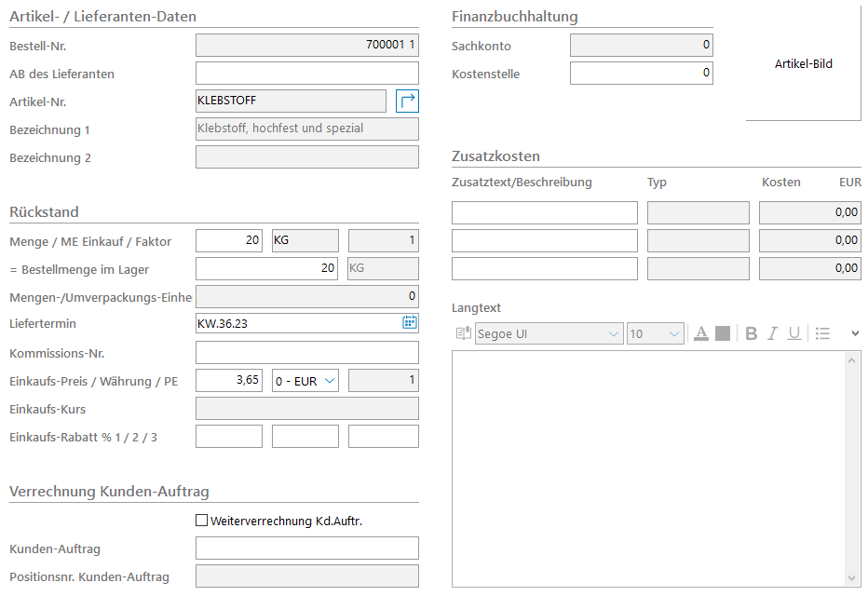Click the gray highlight color swatch
Image resolution: width=868 pixels, height=596 pixels.
(723, 333)
